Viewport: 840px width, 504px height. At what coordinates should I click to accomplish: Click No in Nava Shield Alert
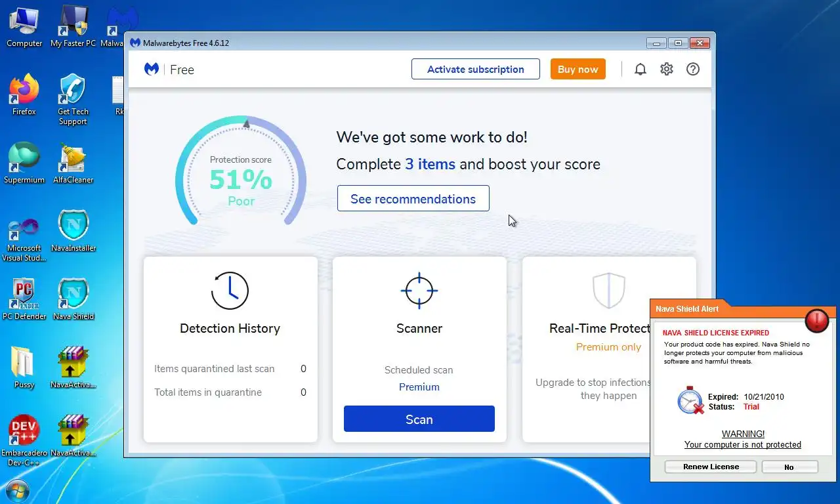coord(789,467)
